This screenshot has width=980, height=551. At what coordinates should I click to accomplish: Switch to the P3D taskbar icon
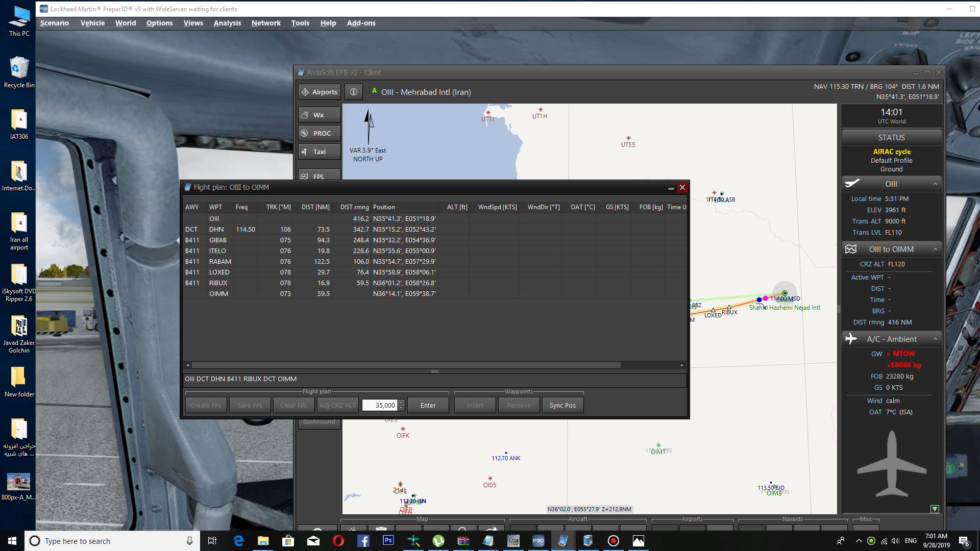coord(538,541)
